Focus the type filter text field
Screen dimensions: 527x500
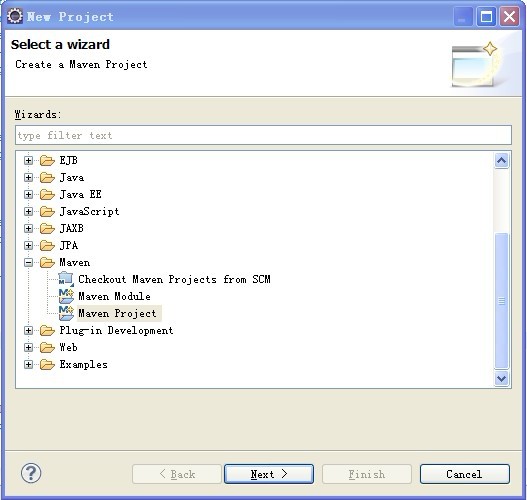pyautogui.click(x=263, y=135)
